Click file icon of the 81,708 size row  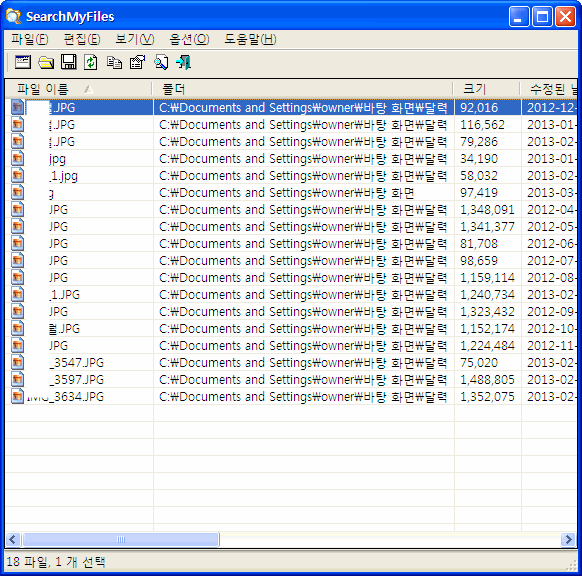[x=17, y=244]
